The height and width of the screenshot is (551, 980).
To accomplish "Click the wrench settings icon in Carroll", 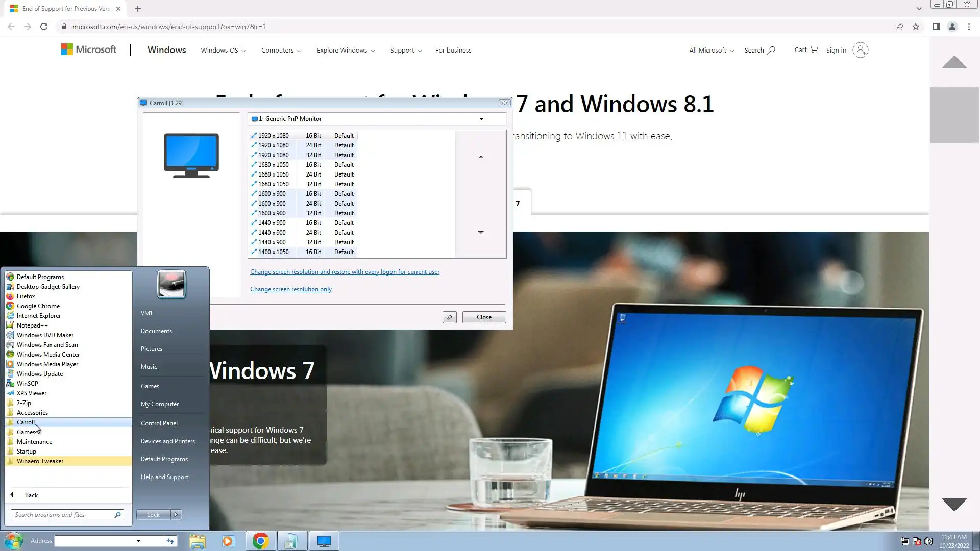I will click(x=449, y=317).
